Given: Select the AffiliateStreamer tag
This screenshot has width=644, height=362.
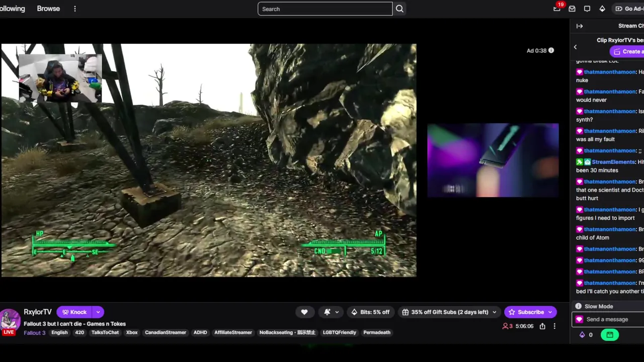Looking at the screenshot, I should click(x=233, y=332).
